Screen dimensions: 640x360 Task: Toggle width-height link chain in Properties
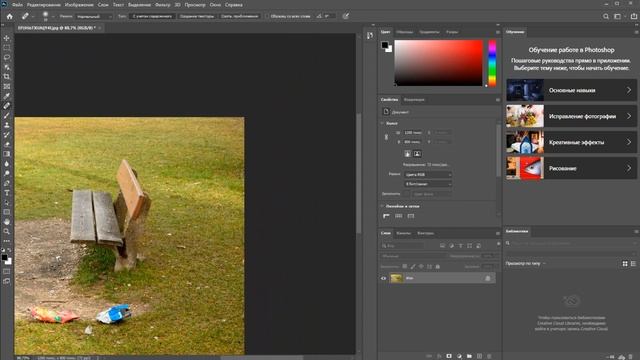coord(386,137)
